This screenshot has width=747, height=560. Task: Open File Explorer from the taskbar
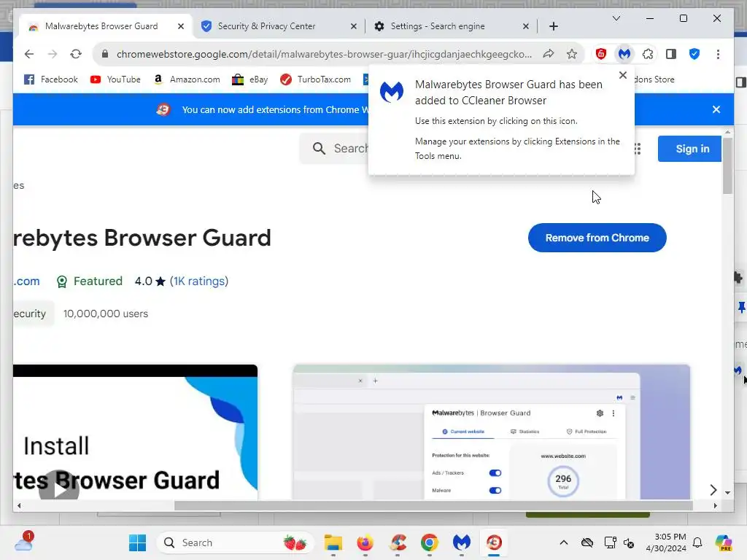click(x=333, y=542)
